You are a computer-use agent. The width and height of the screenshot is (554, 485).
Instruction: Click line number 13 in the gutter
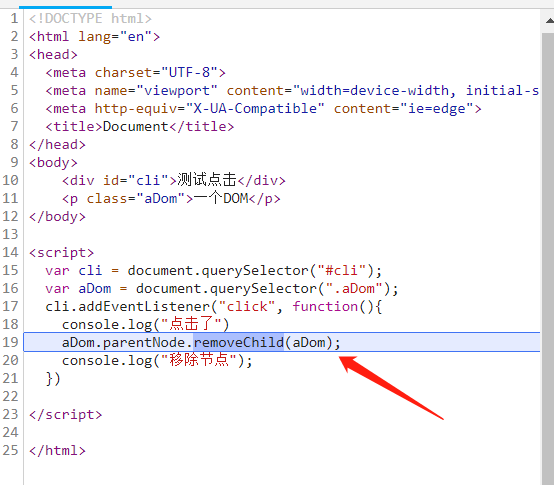(x=10, y=234)
